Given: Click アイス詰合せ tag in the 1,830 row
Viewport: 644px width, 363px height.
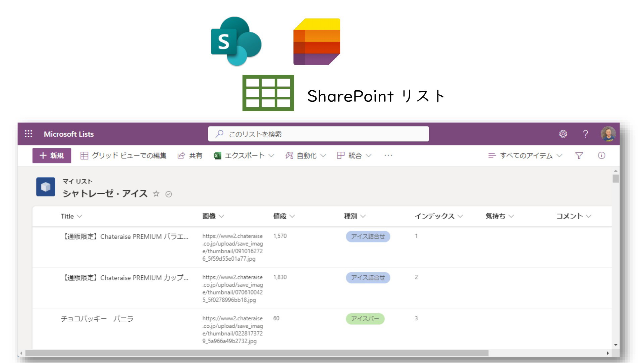Looking at the screenshot, I should (368, 278).
